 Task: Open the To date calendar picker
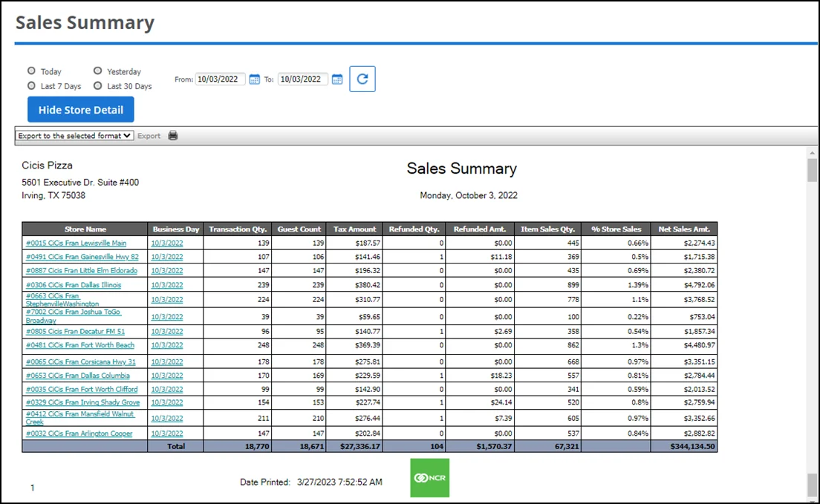337,79
